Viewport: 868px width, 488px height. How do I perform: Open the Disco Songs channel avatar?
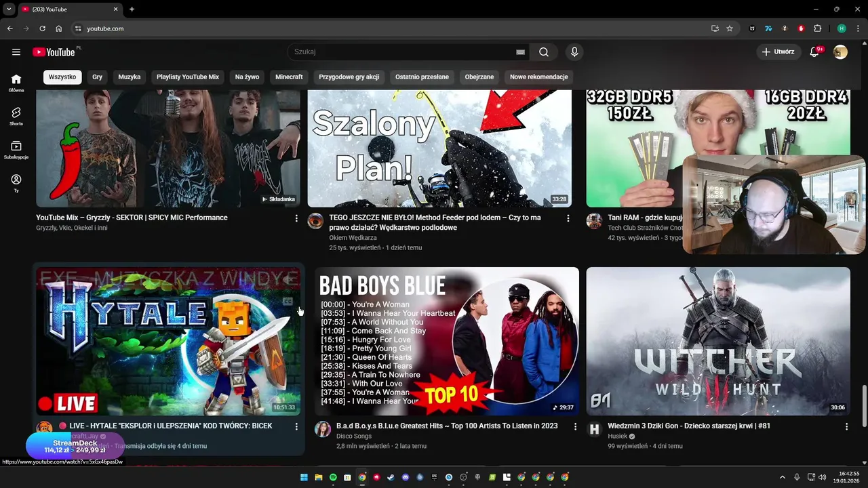tap(323, 429)
